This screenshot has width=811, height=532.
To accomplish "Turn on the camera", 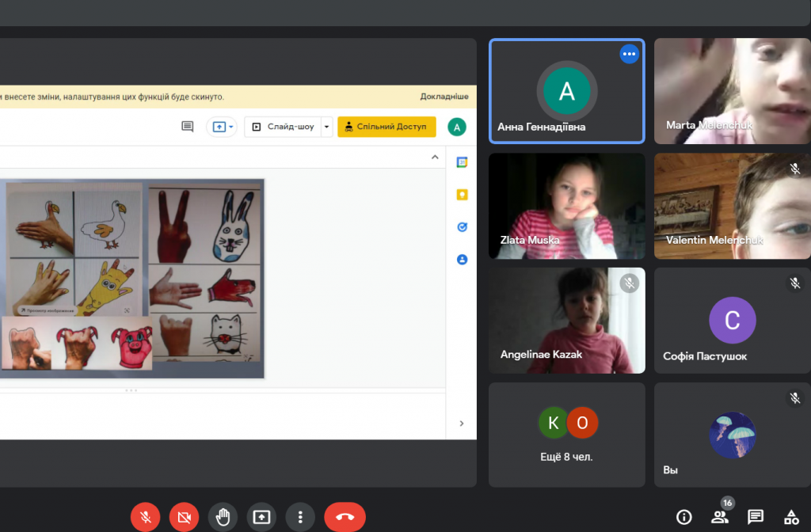I will (185, 518).
